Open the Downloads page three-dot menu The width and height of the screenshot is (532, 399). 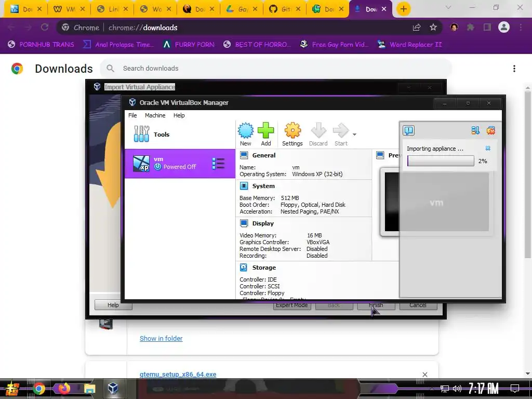pos(514,69)
